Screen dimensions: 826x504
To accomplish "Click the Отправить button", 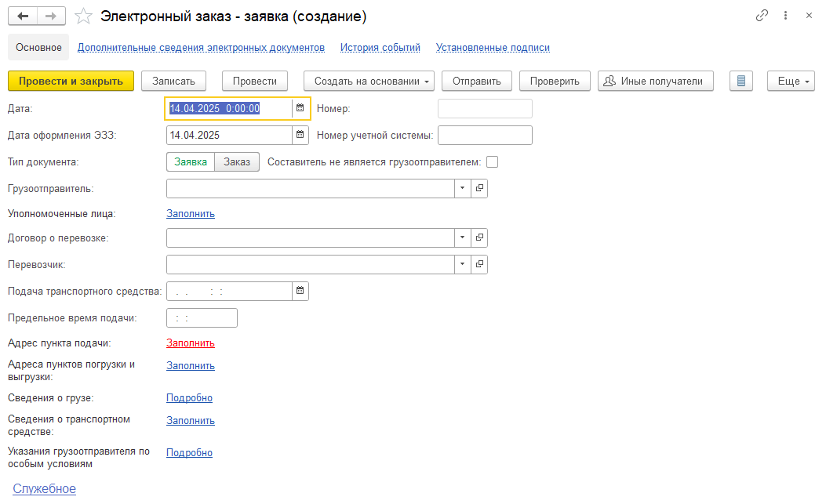I will click(476, 81).
